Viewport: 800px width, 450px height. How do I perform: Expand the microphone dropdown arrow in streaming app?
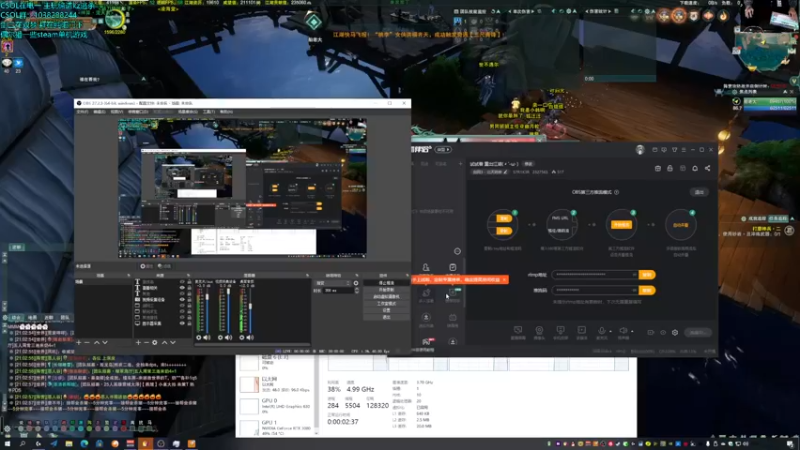pos(608,329)
